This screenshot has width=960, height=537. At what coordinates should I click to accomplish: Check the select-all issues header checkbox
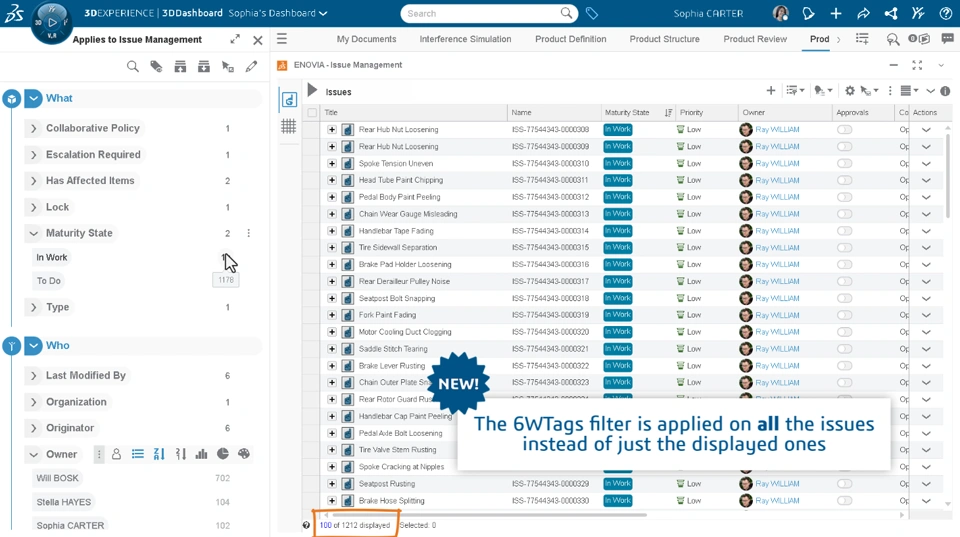click(312, 113)
